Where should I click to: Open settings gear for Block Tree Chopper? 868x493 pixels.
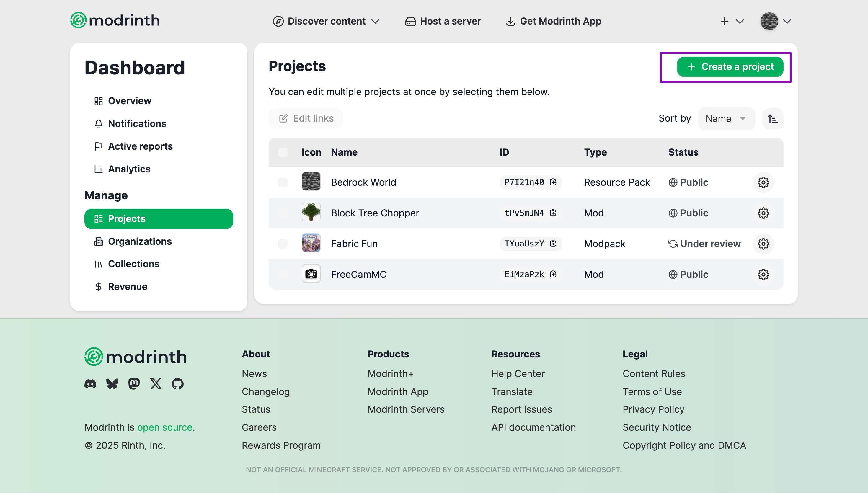click(x=763, y=213)
